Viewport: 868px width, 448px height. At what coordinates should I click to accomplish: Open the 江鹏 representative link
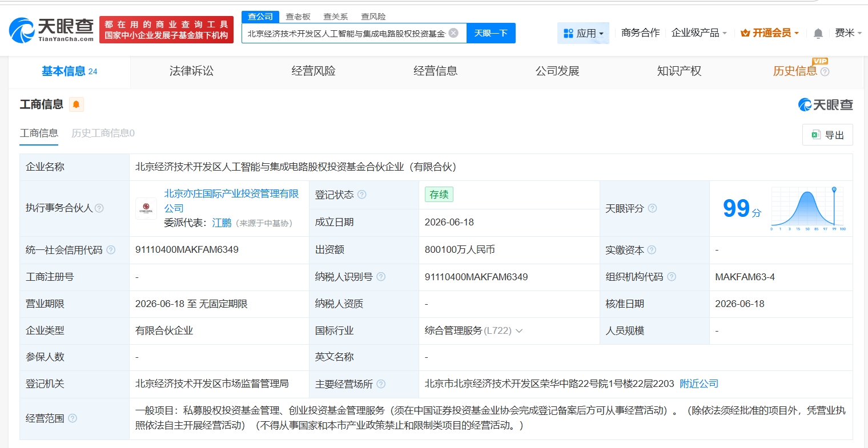pos(222,223)
